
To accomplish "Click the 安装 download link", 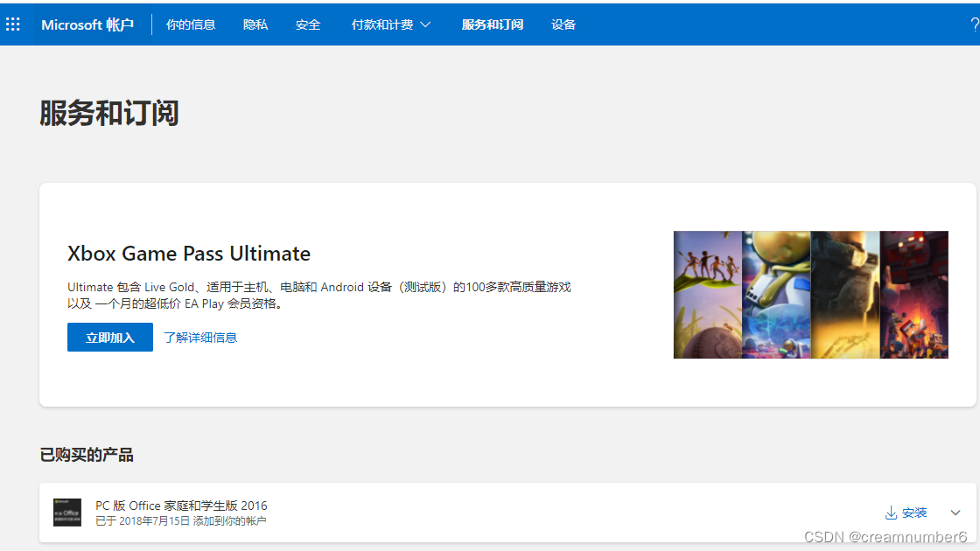I will (906, 513).
